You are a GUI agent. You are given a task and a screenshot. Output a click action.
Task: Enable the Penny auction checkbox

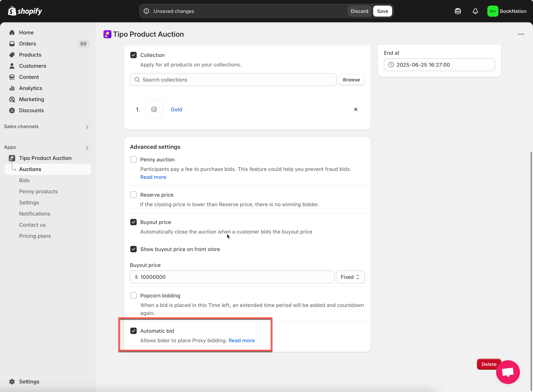(133, 159)
